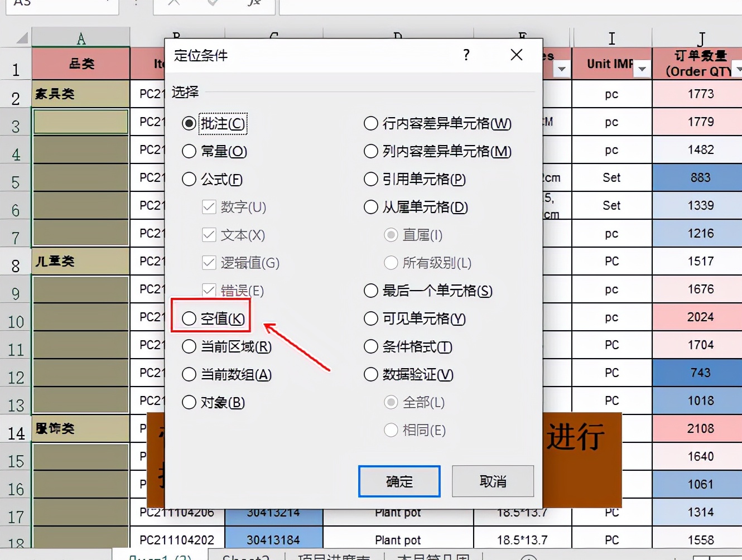Viewport: 742px width, 560px height.
Task: Click the 确定 button to confirm
Action: click(398, 481)
